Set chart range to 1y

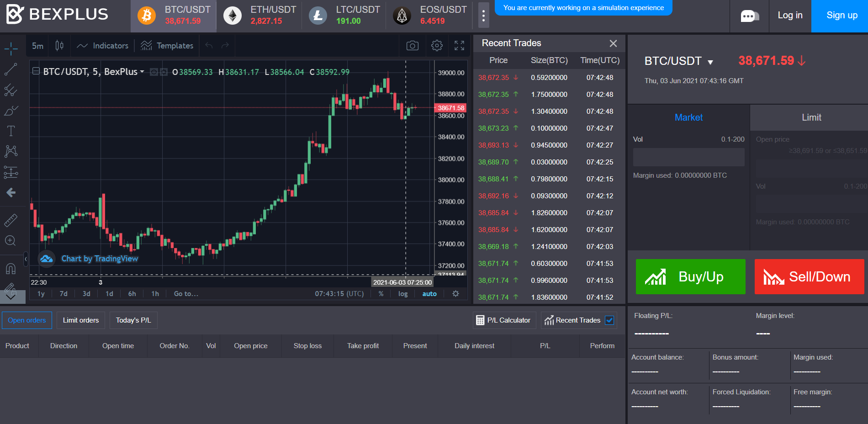41,294
